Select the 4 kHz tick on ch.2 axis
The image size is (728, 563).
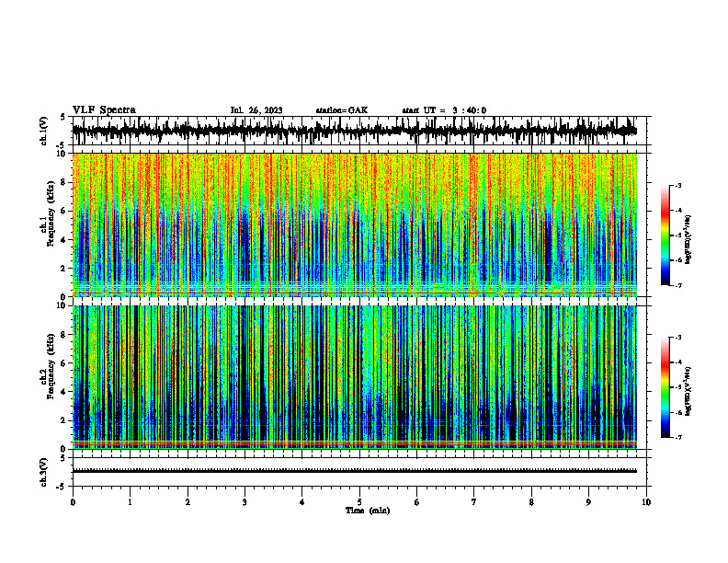coord(65,392)
